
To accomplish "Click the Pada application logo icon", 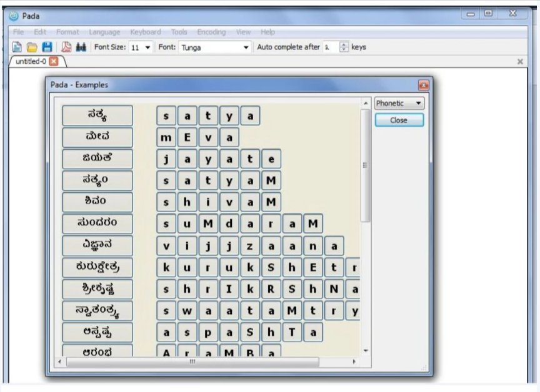I will pos(14,16).
